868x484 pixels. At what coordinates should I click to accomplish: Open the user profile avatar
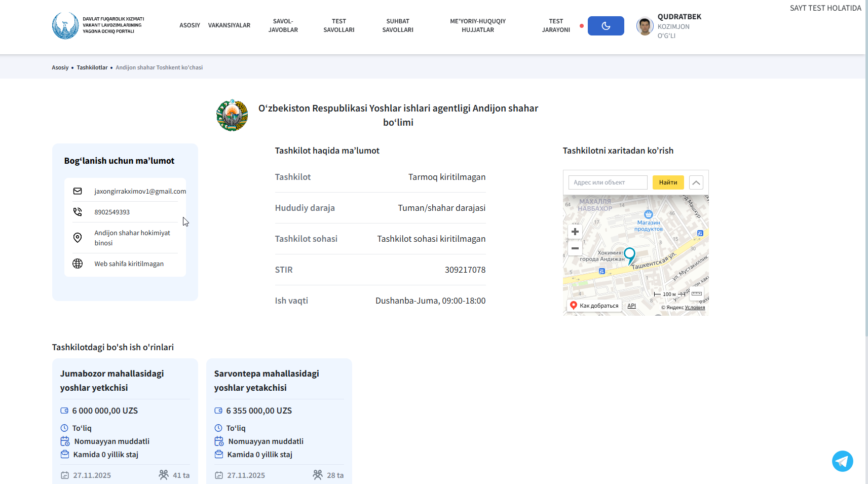645,26
